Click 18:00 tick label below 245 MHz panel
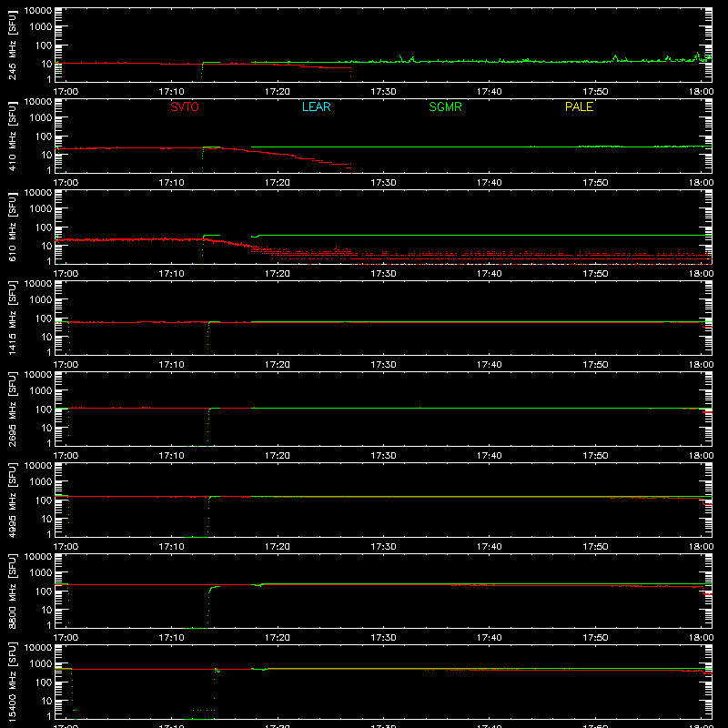728x728 pixels. pos(701,92)
